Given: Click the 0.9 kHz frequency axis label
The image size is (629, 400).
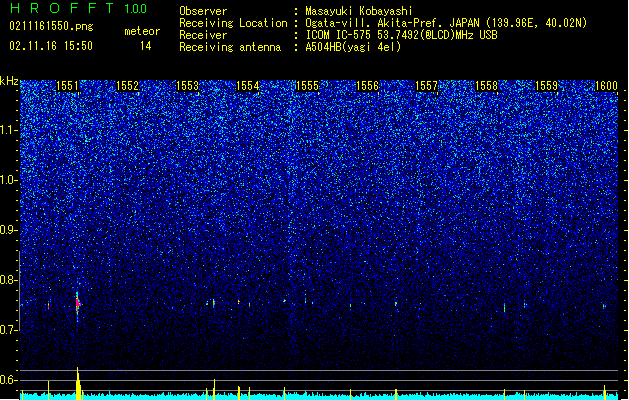Looking at the screenshot, I should click(x=9, y=230).
